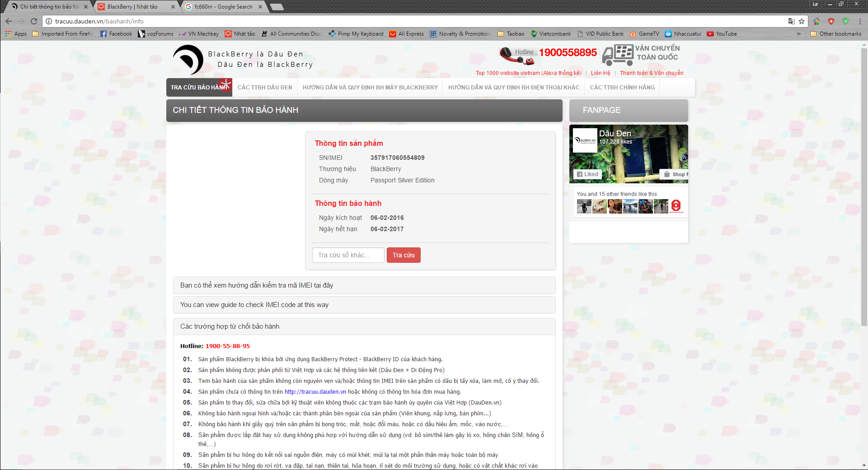This screenshot has width=868, height=470.
Task: Switch to the BlackBerry | Nhật tảo tab
Action: click(x=132, y=7)
